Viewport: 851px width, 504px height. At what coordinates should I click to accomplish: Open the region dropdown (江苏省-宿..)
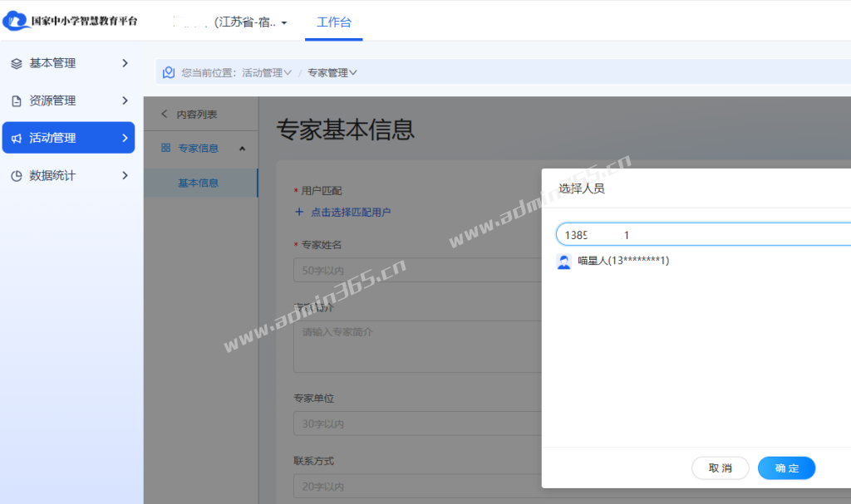[x=251, y=22]
